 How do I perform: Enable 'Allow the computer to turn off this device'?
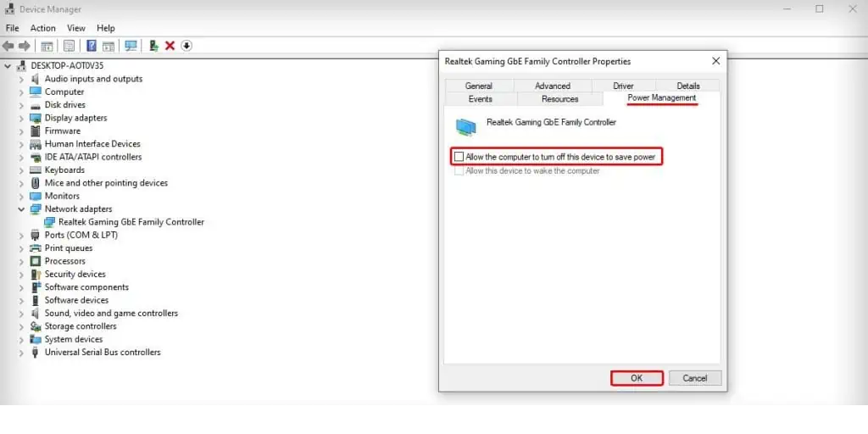tap(459, 157)
